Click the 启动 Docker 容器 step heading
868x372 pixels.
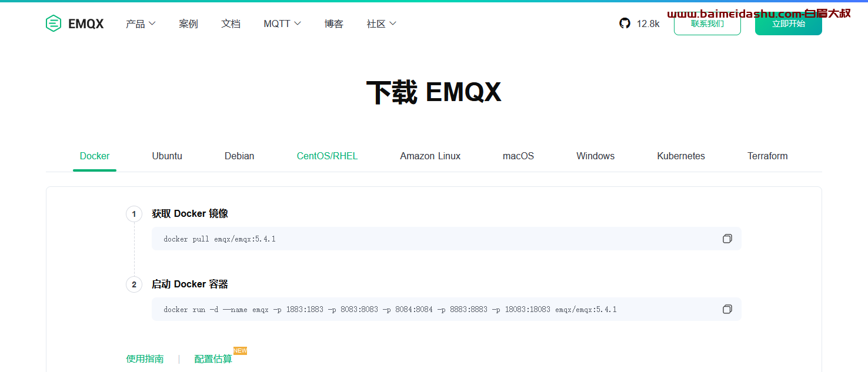pos(189,284)
